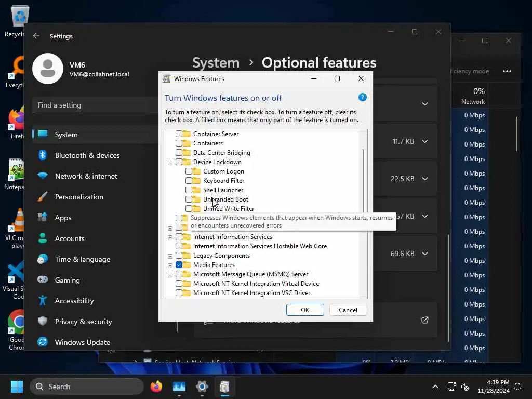Click the System breadcrumb in Settings

coord(216,63)
